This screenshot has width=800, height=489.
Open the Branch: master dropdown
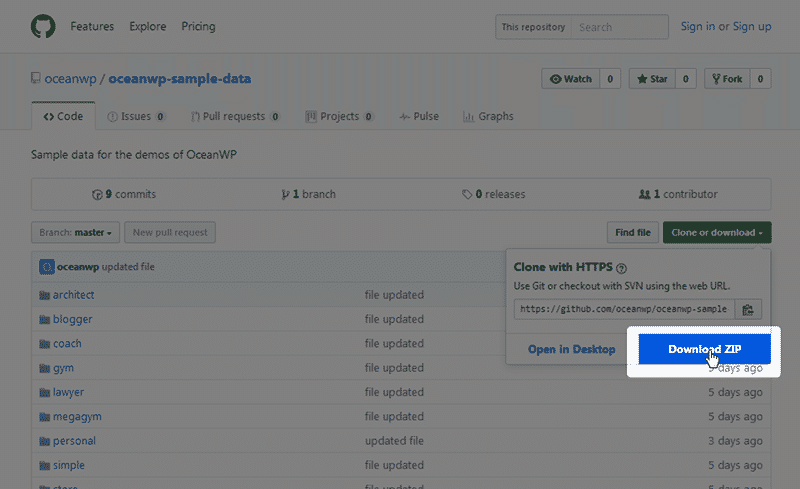(76, 232)
